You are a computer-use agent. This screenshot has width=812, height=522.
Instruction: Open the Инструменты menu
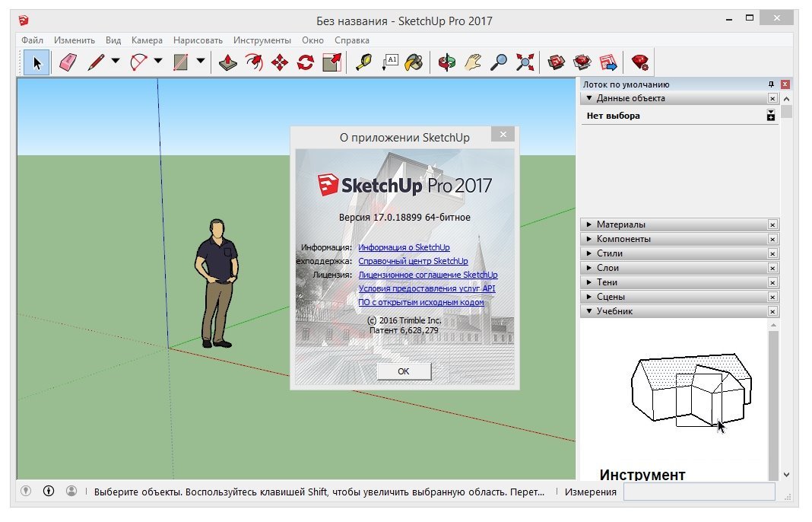tap(262, 40)
